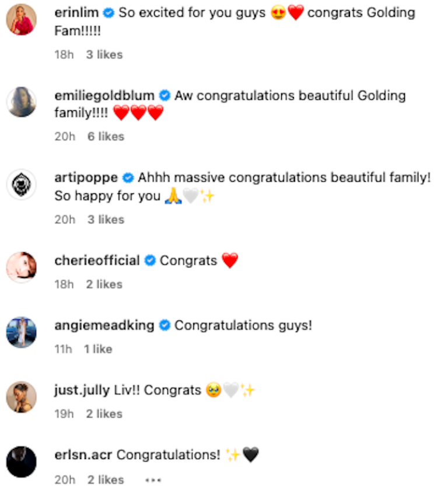Click verified badge beside cherieofficial

pyautogui.click(x=150, y=261)
